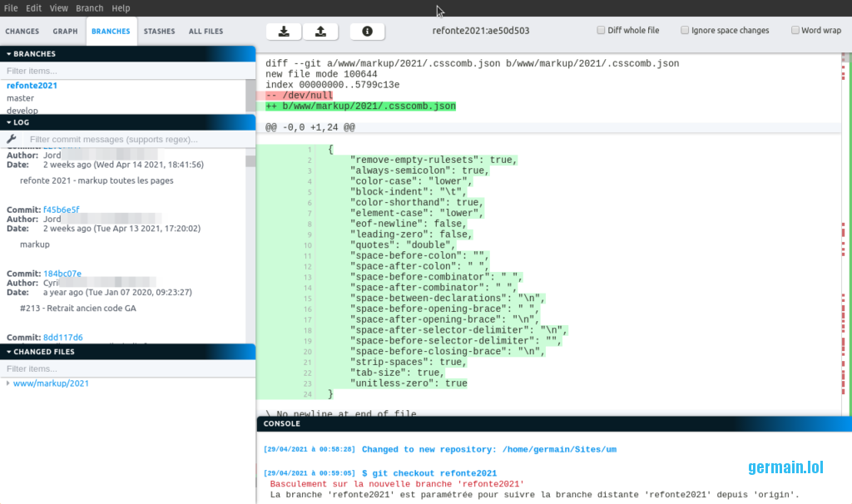
Task: Check the Word wrap option
Action: (795, 31)
